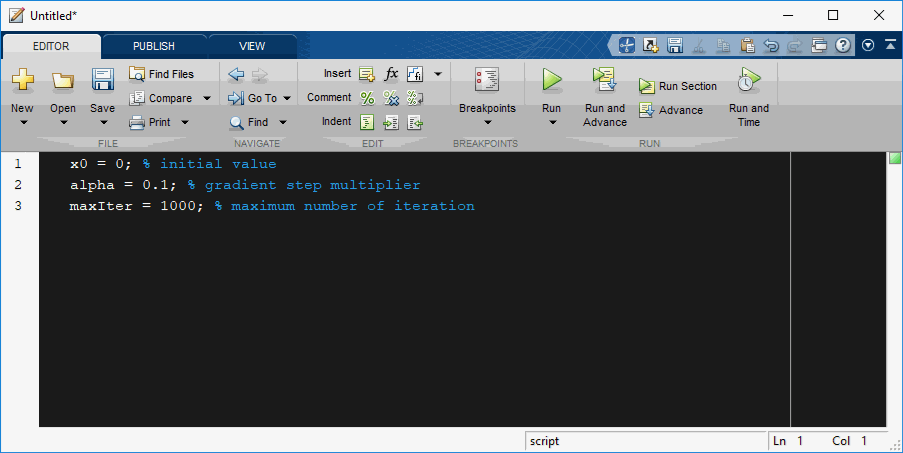The image size is (903, 453).
Task: Click the green Run play icon
Action: [x=551, y=79]
